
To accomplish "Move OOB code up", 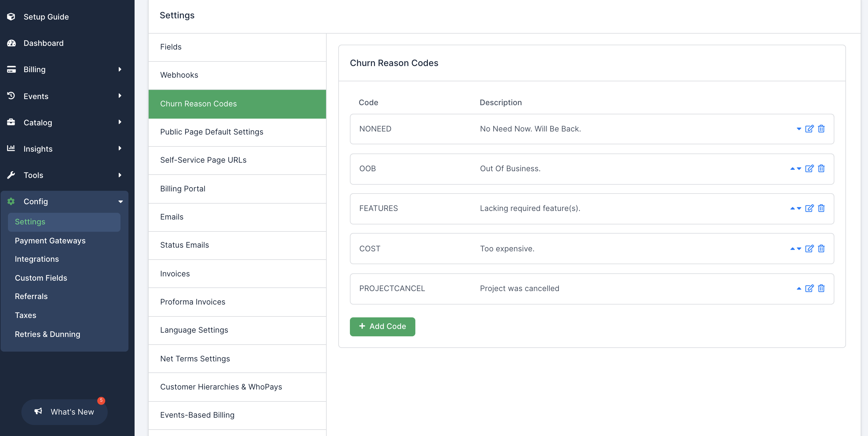I will 792,168.
